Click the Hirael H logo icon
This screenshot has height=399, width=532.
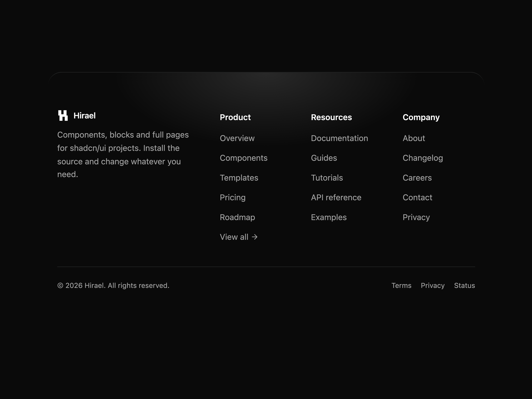pos(63,116)
